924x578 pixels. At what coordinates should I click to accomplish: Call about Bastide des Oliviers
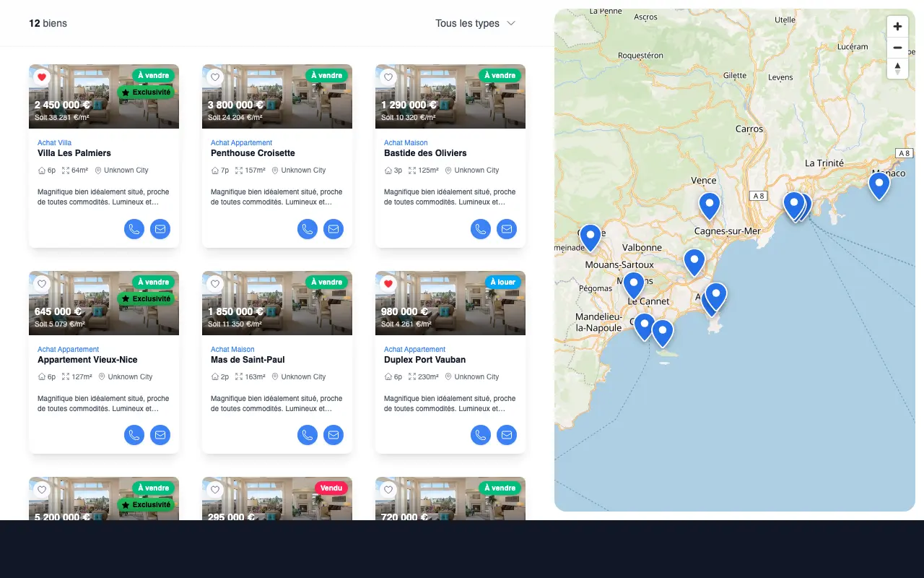[x=481, y=229]
